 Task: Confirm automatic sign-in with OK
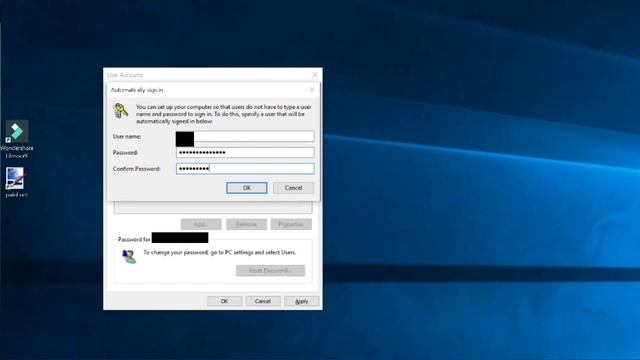pyautogui.click(x=247, y=188)
